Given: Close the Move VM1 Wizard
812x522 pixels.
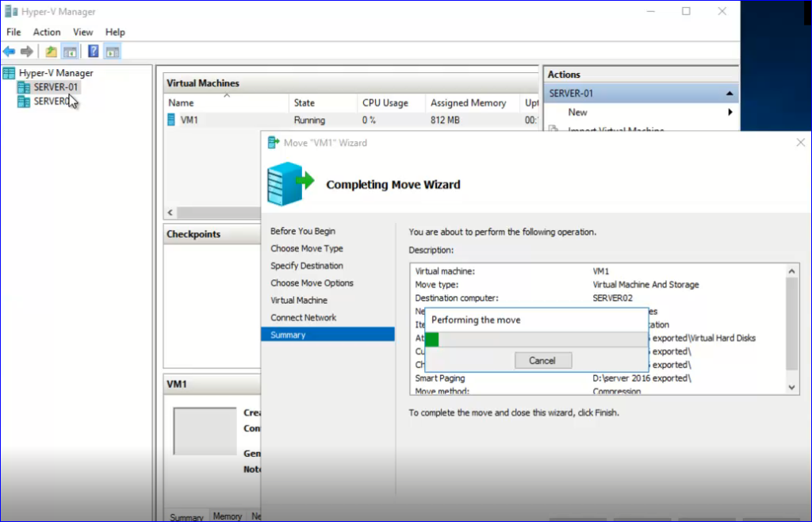Looking at the screenshot, I should coord(801,142).
